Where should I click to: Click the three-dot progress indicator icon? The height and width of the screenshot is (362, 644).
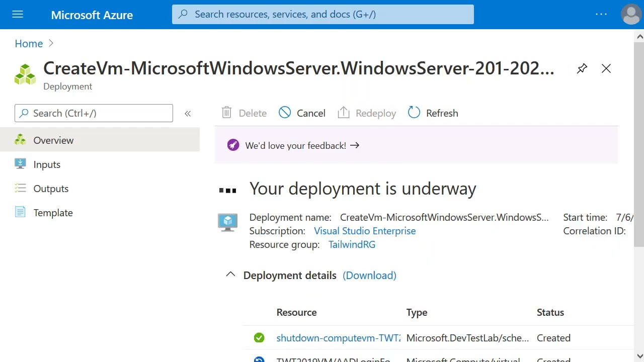(227, 191)
